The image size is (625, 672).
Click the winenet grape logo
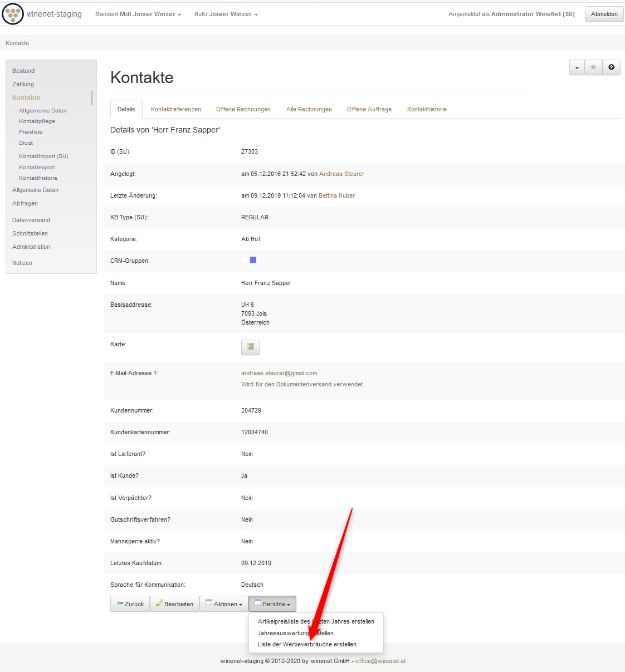pos(13,14)
